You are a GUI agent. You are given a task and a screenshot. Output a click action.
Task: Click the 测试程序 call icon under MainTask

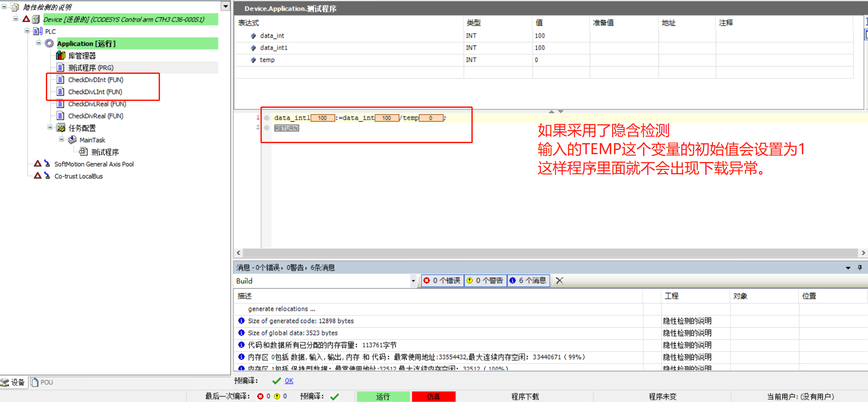pyautogui.click(x=83, y=151)
